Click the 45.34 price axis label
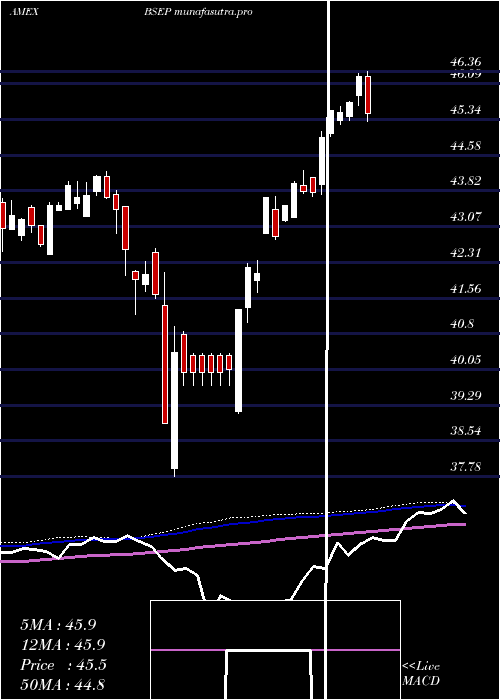 (465, 109)
